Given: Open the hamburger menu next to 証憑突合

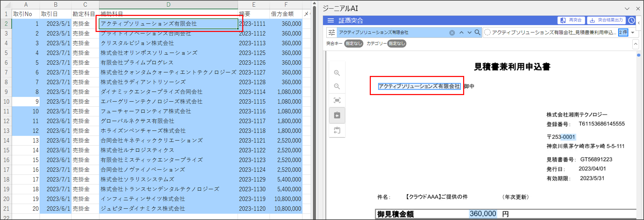Looking at the screenshot, I should (330, 20).
